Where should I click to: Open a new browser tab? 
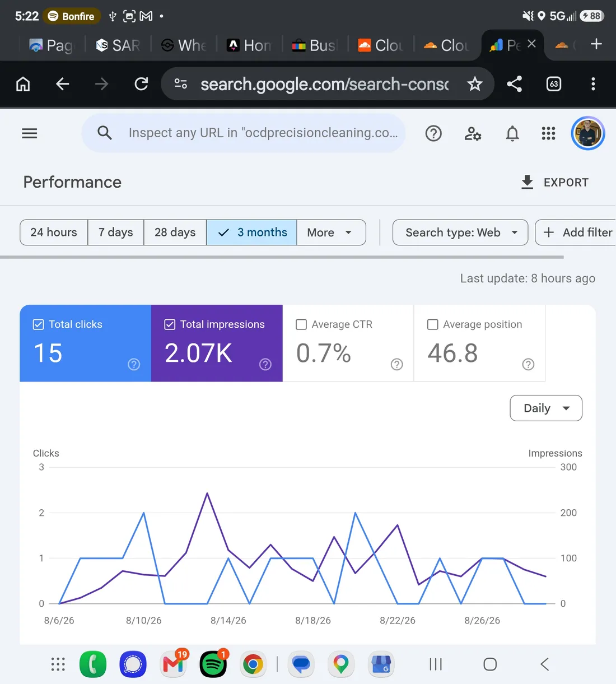coord(596,44)
